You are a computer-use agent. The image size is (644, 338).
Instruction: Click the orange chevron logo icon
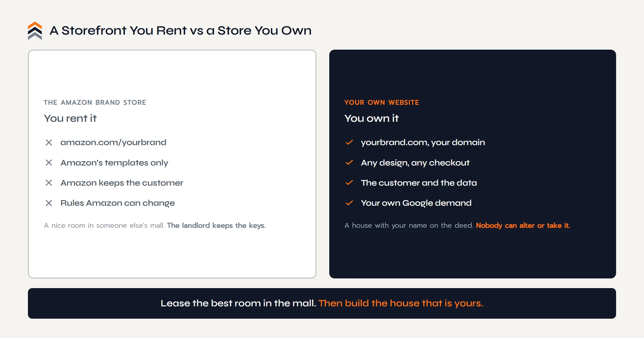(35, 31)
